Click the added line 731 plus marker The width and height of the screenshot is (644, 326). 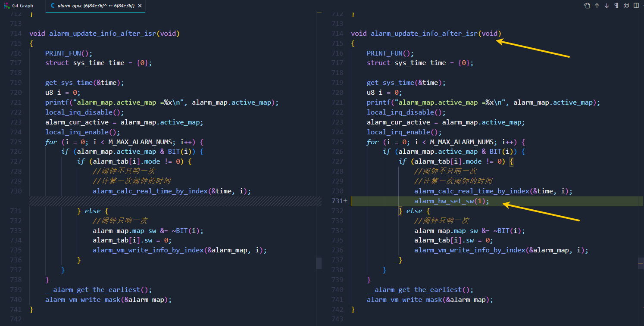point(345,201)
